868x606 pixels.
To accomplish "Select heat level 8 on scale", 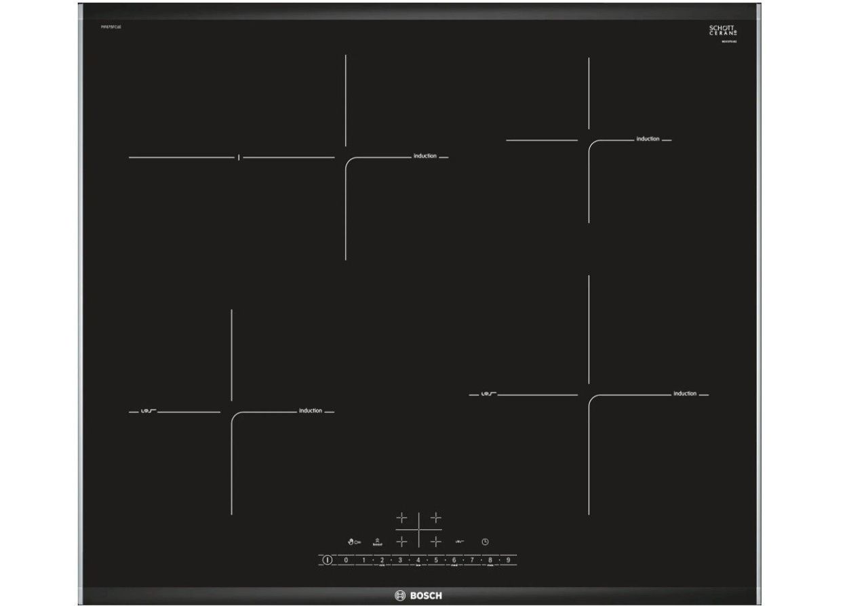I will tap(490, 560).
